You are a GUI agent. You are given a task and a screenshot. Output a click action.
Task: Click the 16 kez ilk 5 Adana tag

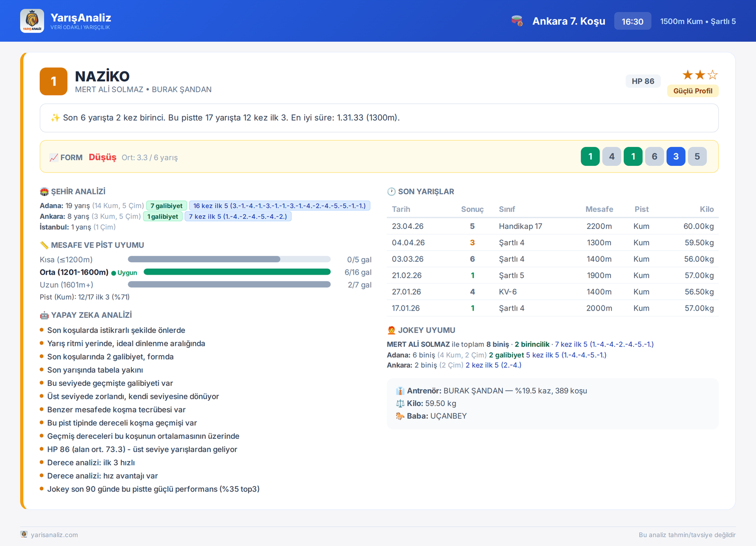[x=279, y=206]
